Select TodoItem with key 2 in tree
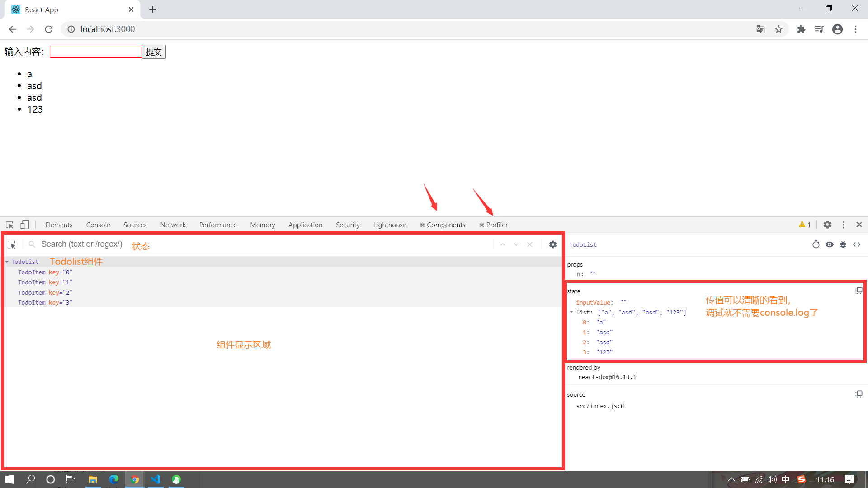Screen dimensions: 868x488 [44, 292]
